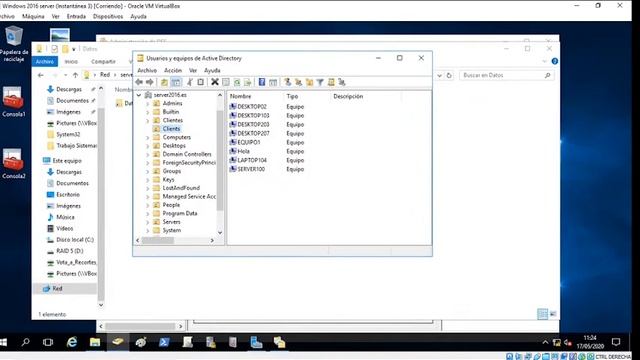Open the notification center icon on taskbar
Screen dimensions: 640x360
point(616,342)
